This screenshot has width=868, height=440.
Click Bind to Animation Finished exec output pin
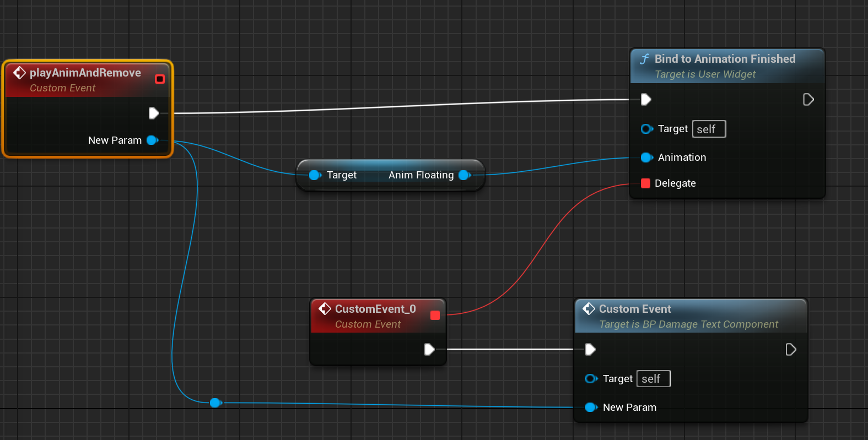click(x=808, y=100)
